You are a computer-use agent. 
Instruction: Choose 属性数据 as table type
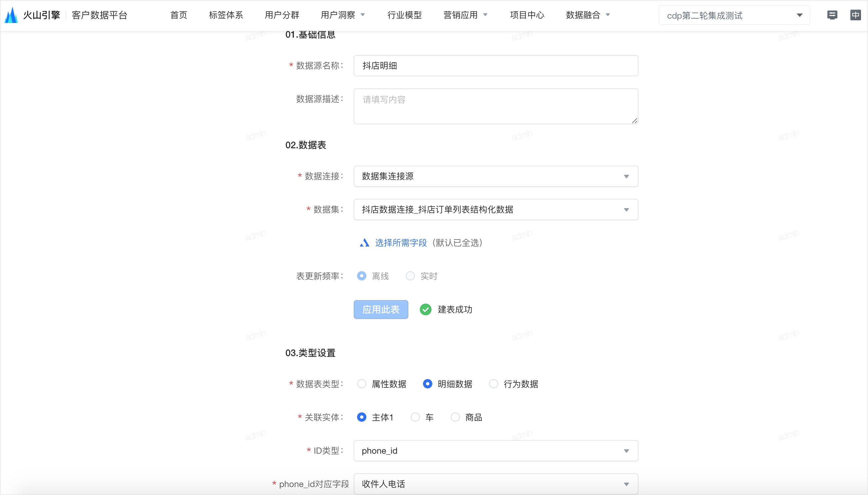362,384
